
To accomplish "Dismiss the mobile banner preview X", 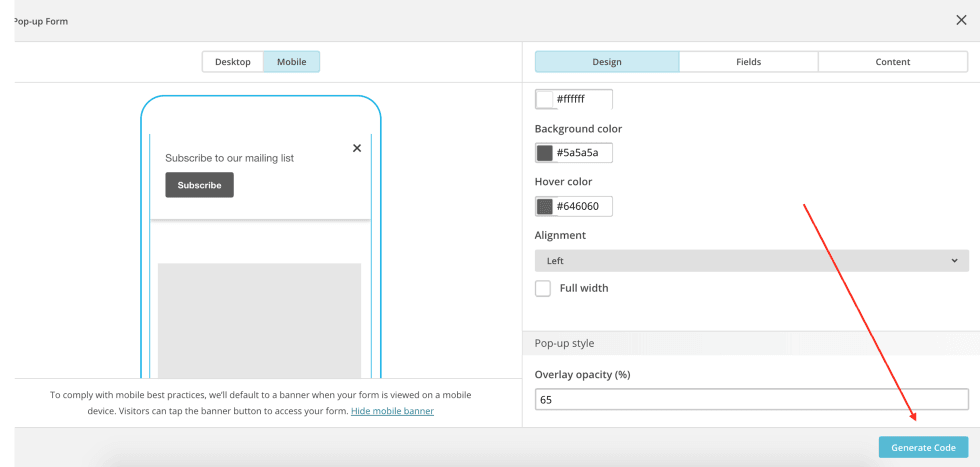I will pos(357,148).
